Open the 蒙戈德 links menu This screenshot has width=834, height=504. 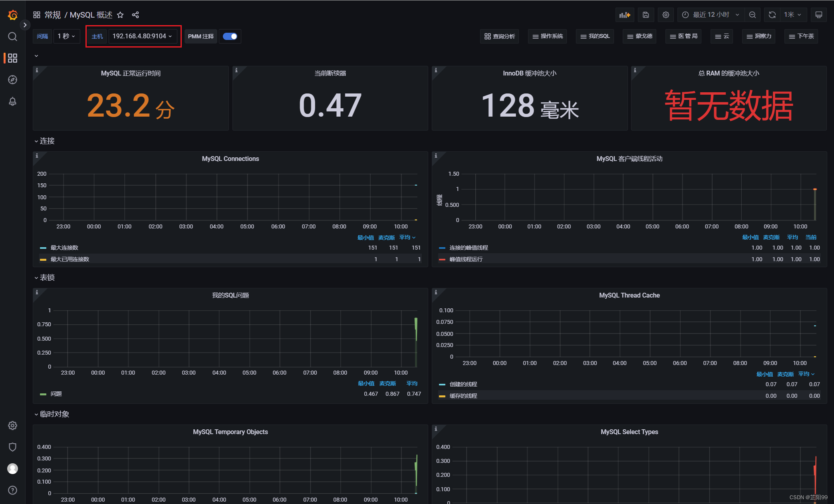[639, 36]
